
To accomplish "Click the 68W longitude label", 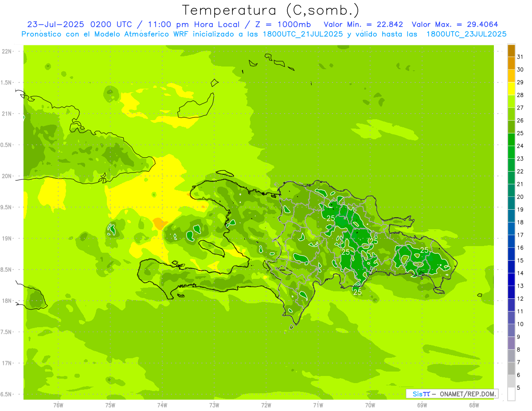I will tap(474, 405).
